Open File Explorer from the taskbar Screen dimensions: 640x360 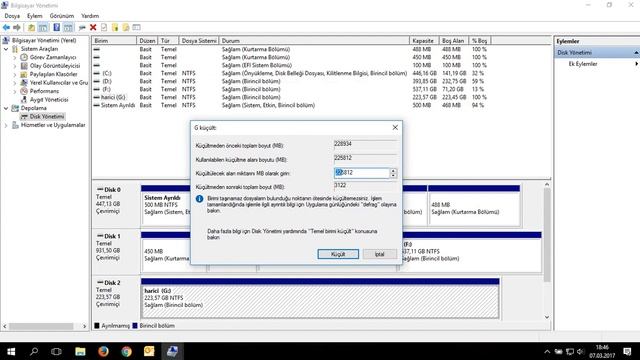[x=80, y=351]
